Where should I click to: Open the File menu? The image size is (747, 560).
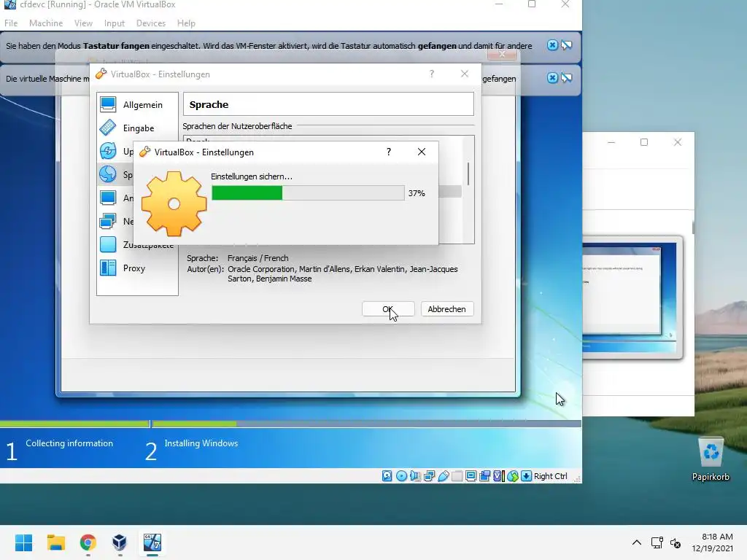pos(11,23)
